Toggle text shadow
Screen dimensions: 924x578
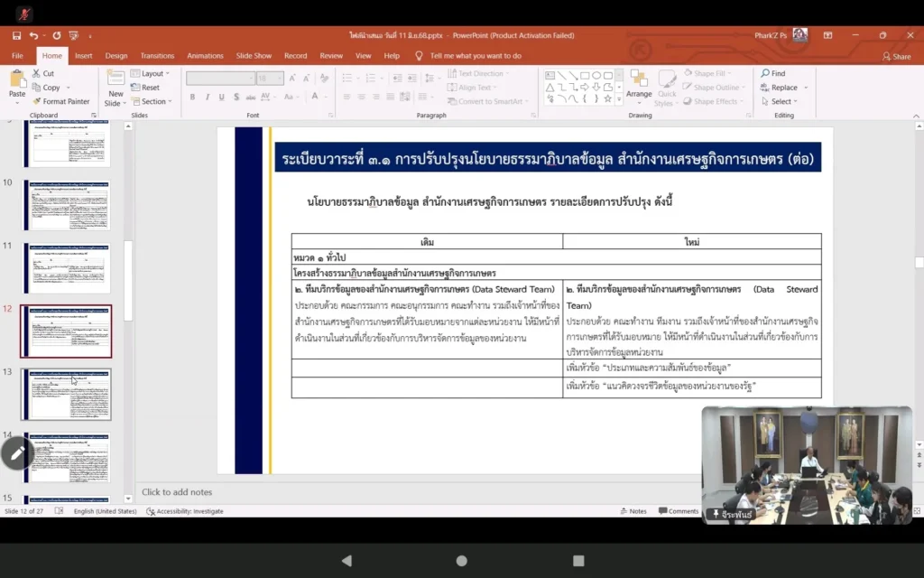(x=236, y=97)
